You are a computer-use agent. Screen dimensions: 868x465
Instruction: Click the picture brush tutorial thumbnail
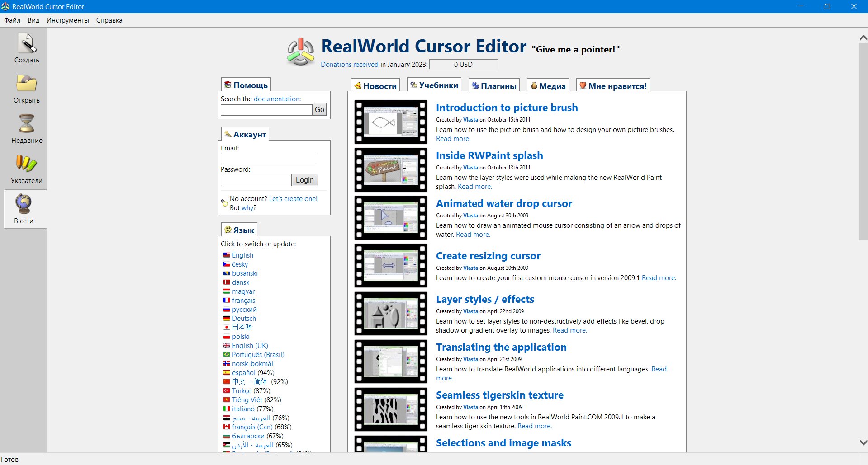tap(391, 122)
